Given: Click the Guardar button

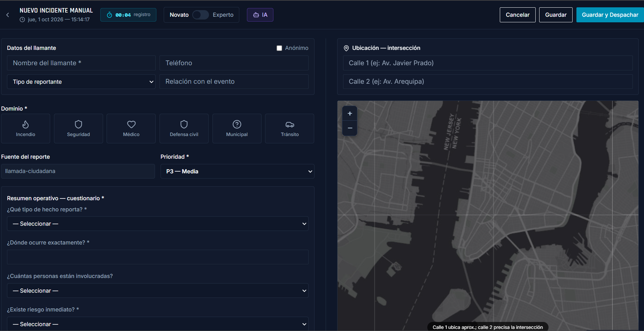Looking at the screenshot, I should point(556,15).
